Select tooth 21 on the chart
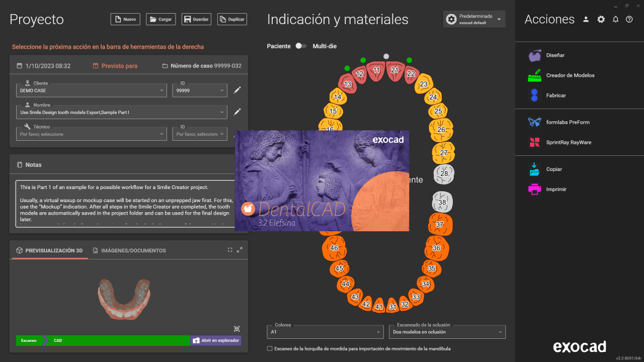The width and height of the screenshot is (644, 362). tap(394, 70)
